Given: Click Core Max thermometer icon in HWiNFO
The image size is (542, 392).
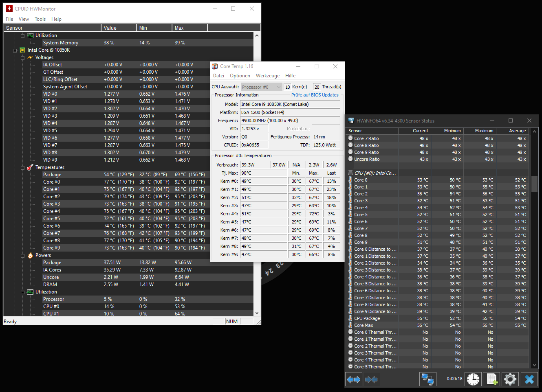Looking at the screenshot, I should 350,325.
